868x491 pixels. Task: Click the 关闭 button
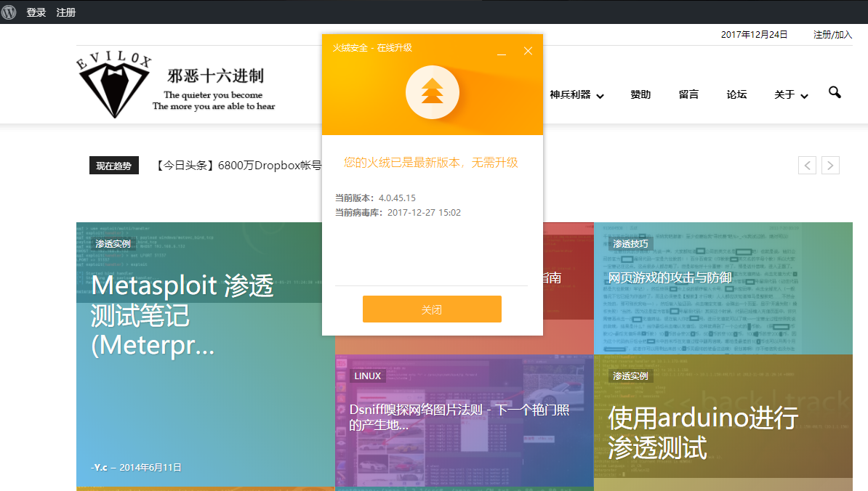point(432,309)
